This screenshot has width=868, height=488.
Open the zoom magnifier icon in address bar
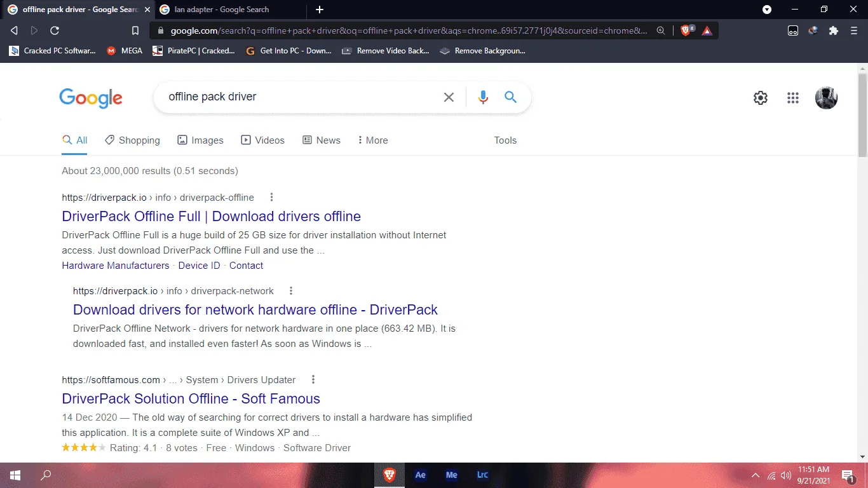click(661, 30)
